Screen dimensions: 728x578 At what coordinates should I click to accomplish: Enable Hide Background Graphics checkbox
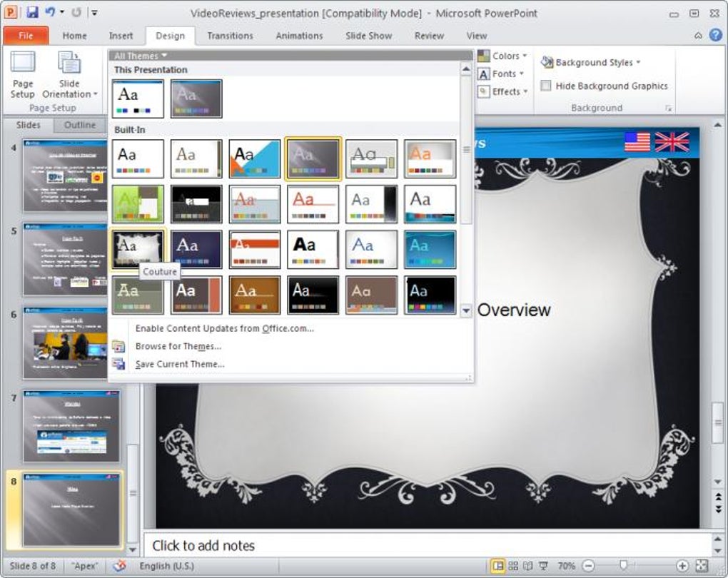tap(546, 86)
